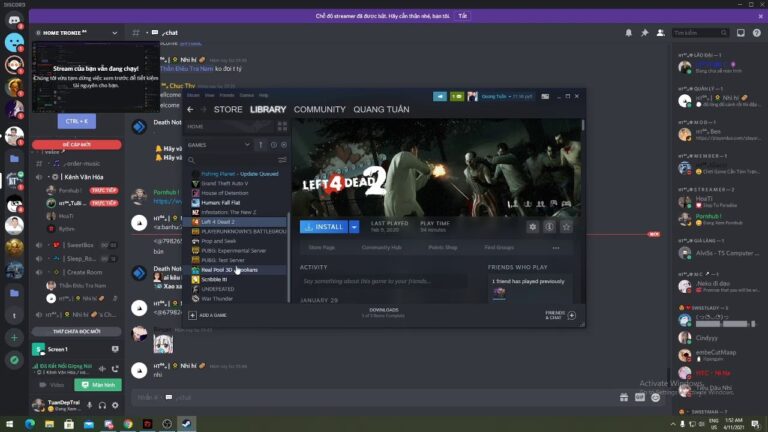Open Discord inbox icon

point(741,33)
